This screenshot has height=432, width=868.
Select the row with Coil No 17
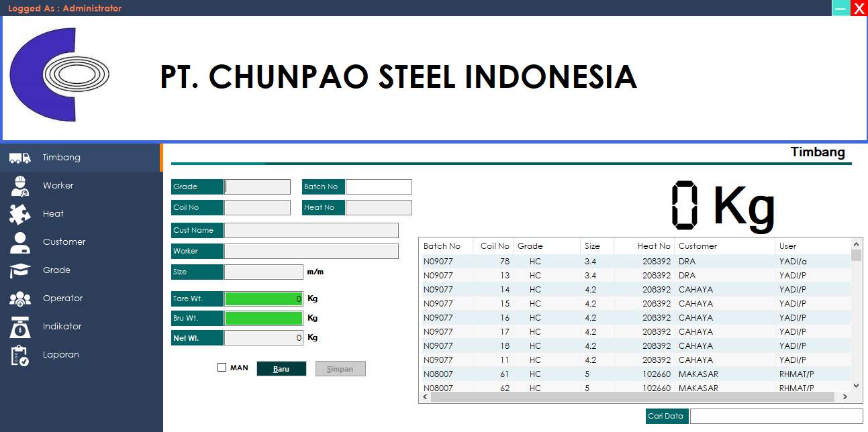coord(635,331)
